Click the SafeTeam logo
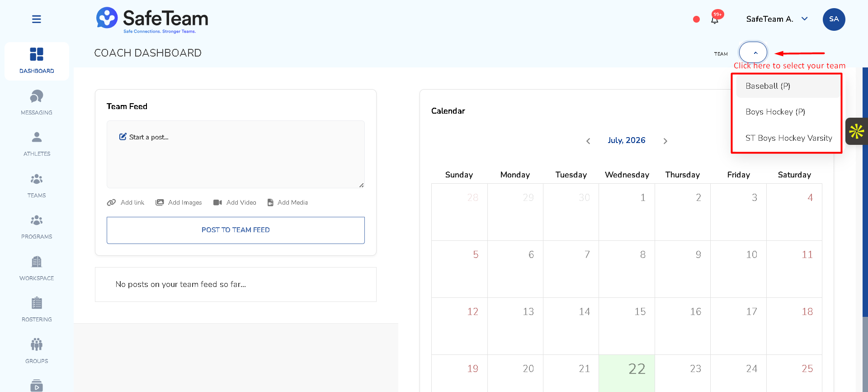The width and height of the screenshot is (868, 392). (152, 20)
